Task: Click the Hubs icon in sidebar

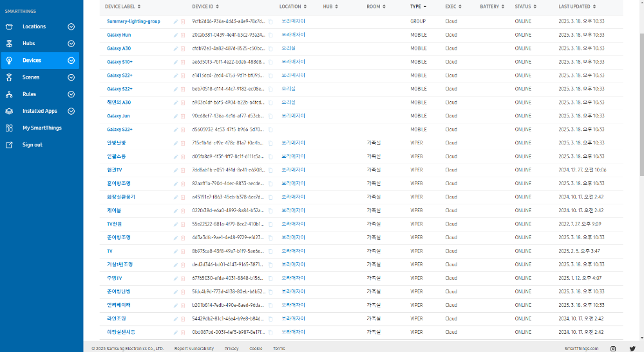Action: (9, 43)
